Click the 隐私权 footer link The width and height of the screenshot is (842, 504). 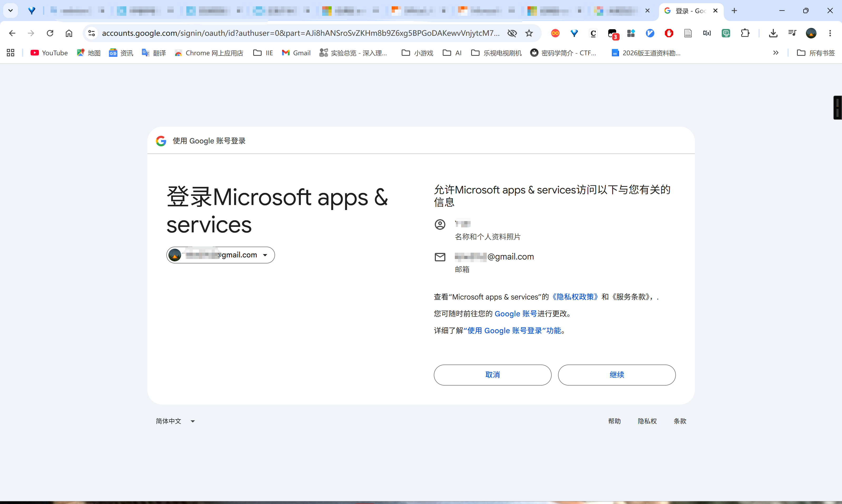[x=647, y=421]
